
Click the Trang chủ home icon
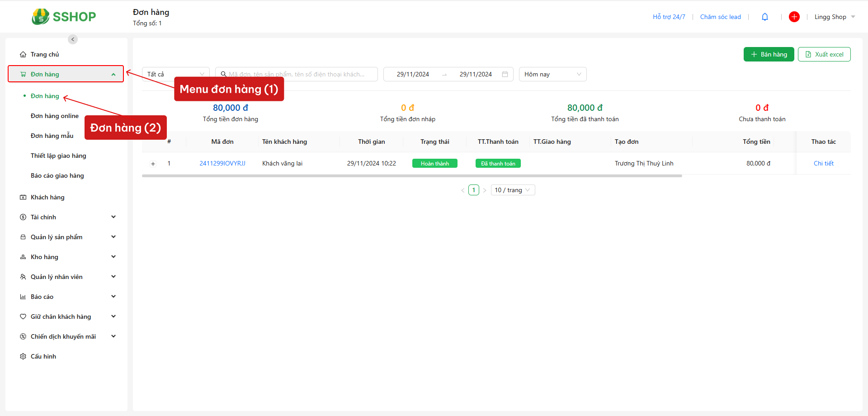[23, 54]
